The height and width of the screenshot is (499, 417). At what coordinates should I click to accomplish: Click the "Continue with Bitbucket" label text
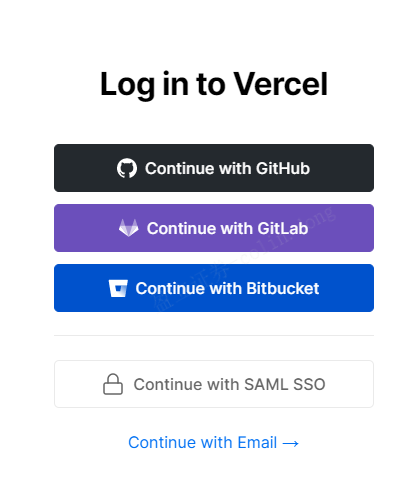(227, 288)
